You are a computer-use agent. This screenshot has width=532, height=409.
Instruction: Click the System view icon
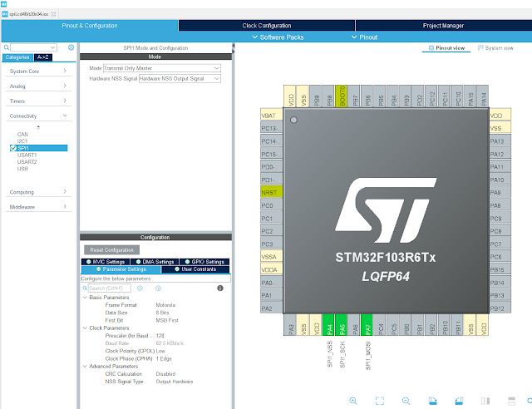pos(480,48)
